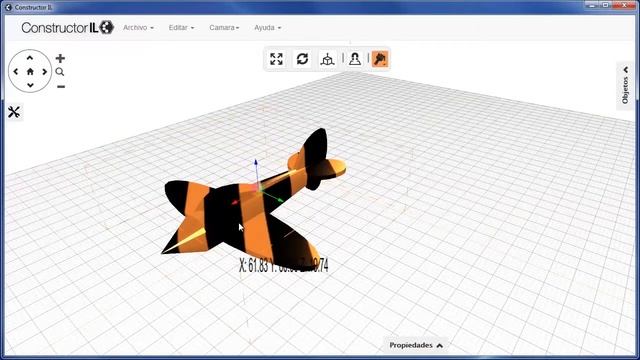Open the Archivo menu

pyautogui.click(x=138, y=27)
